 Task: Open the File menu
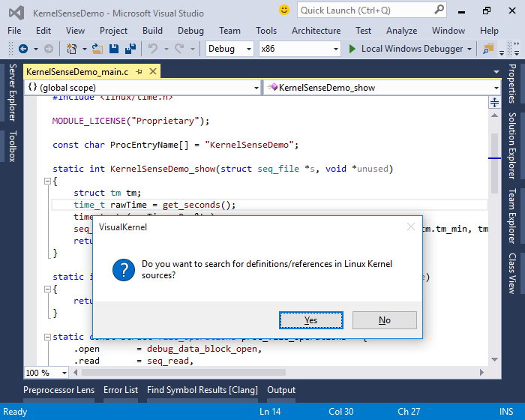(x=14, y=31)
